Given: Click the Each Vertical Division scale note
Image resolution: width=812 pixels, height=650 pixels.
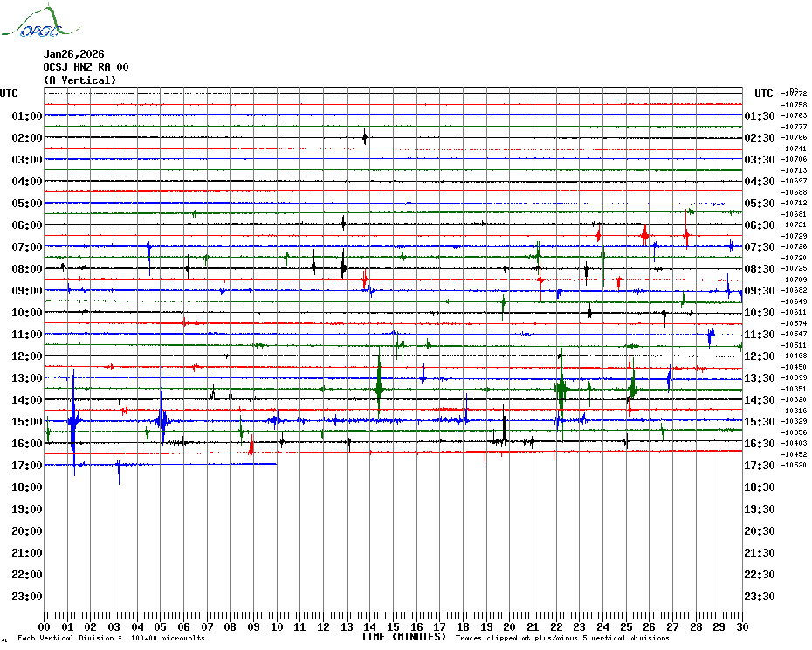Looking at the screenshot, I should pos(111,639).
